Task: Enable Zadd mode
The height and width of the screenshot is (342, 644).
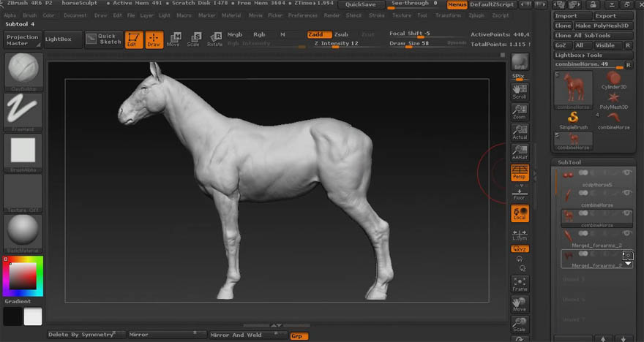Action: 319,34
